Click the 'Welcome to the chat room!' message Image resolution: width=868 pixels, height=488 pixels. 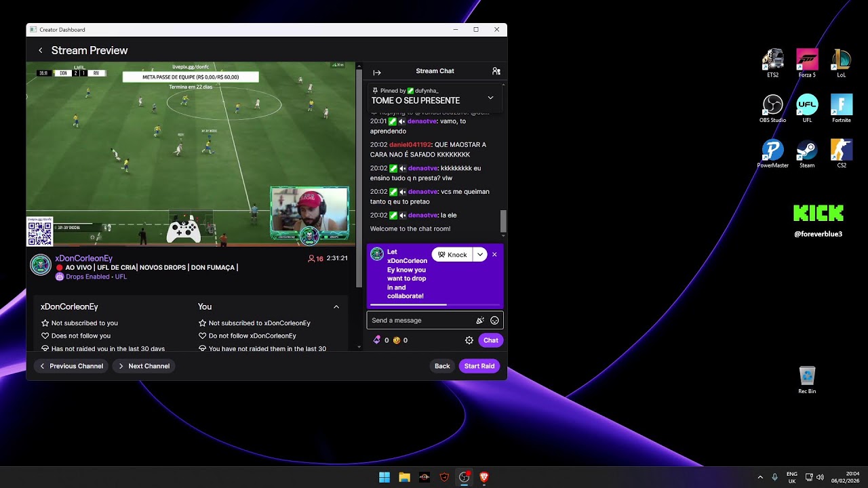click(410, 228)
